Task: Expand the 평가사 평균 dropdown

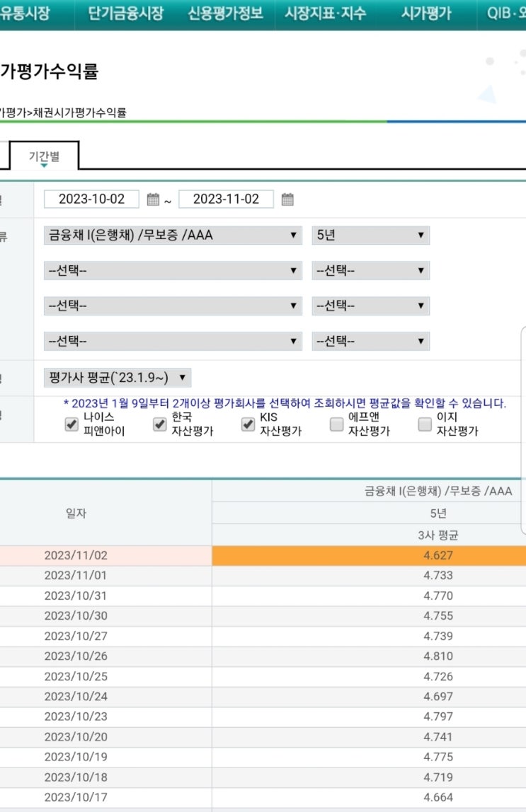Action: 117,378
